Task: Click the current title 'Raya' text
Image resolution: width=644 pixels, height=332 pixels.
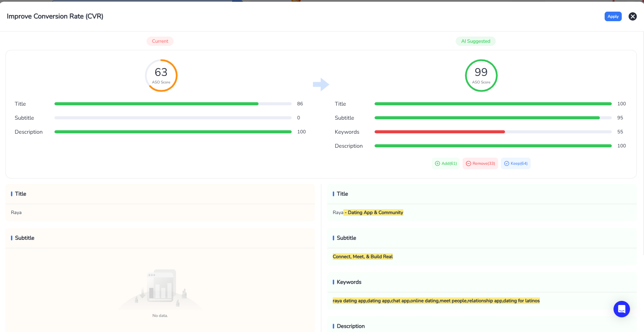Action: pyautogui.click(x=16, y=212)
